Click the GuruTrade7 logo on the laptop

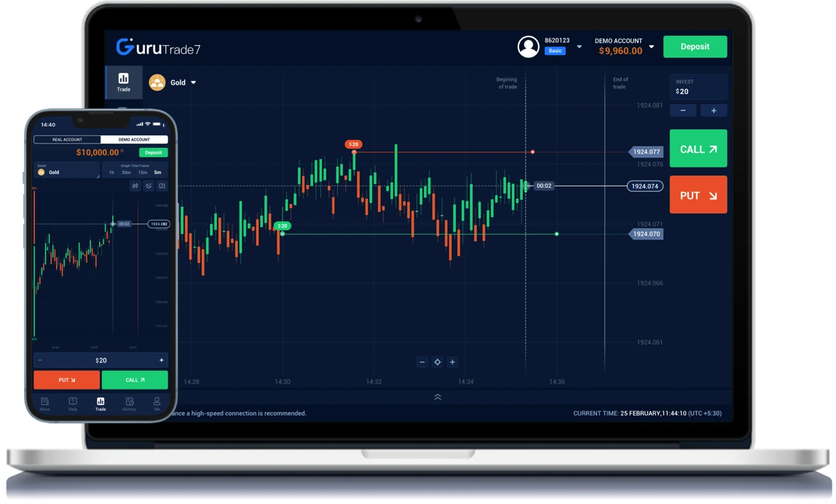[x=158, y=47]
